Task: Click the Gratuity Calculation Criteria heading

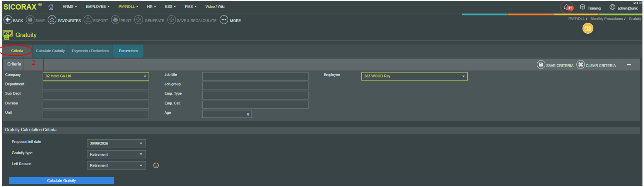Action: tap(31, 130)
